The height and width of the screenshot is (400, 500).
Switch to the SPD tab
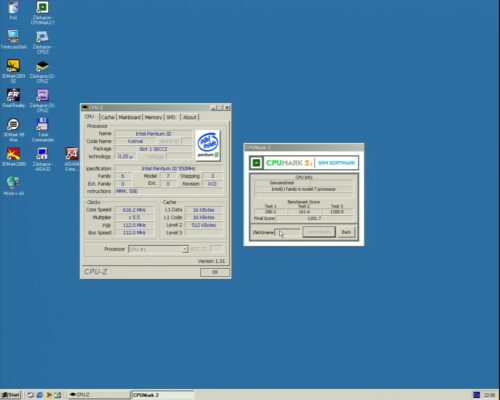point(171,117)
